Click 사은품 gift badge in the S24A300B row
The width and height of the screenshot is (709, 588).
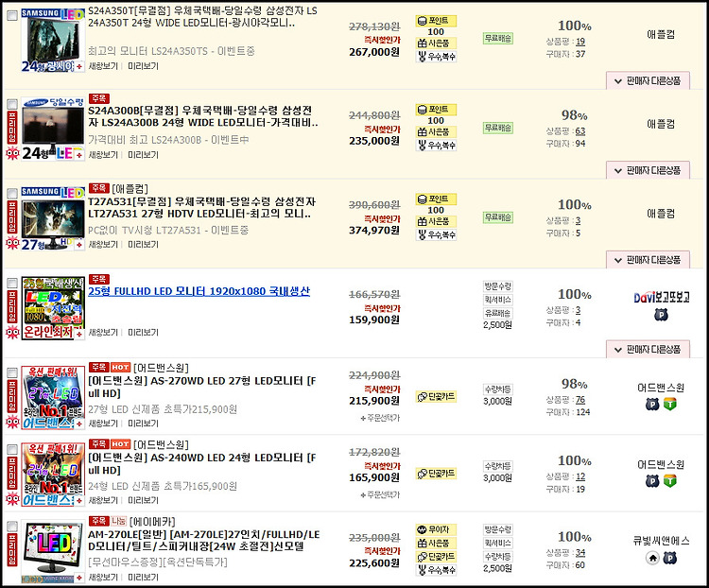coord(436,132)
